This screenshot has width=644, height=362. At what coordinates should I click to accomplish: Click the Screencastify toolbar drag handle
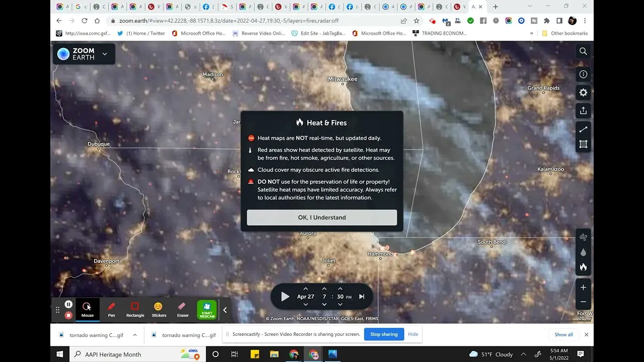pos(57,310)
